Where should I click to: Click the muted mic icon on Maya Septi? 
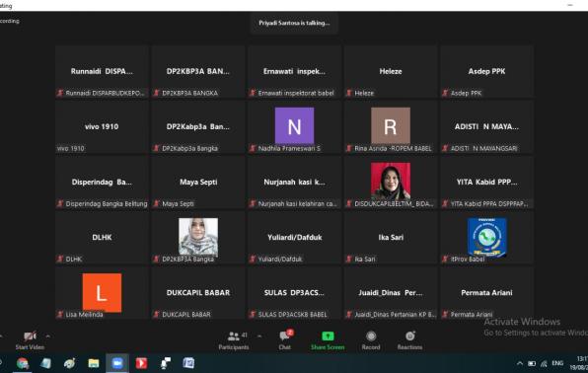(x=157, y=203)
